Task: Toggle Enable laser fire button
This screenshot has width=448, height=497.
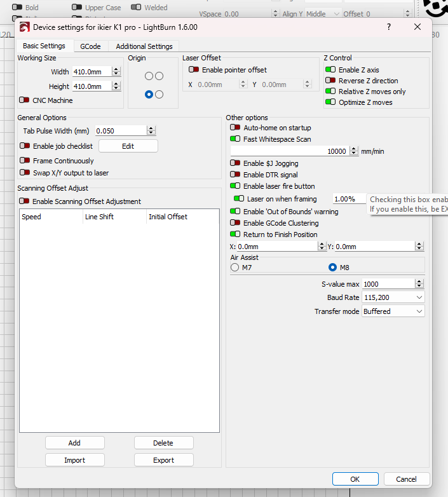Action: coord(235,186)
